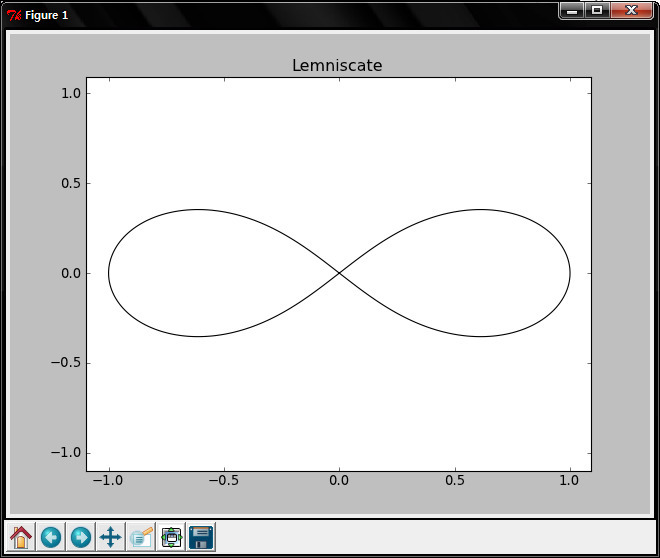Click the x-axis label 0.5
Screen dimensions: 660x558
[455, 480]
